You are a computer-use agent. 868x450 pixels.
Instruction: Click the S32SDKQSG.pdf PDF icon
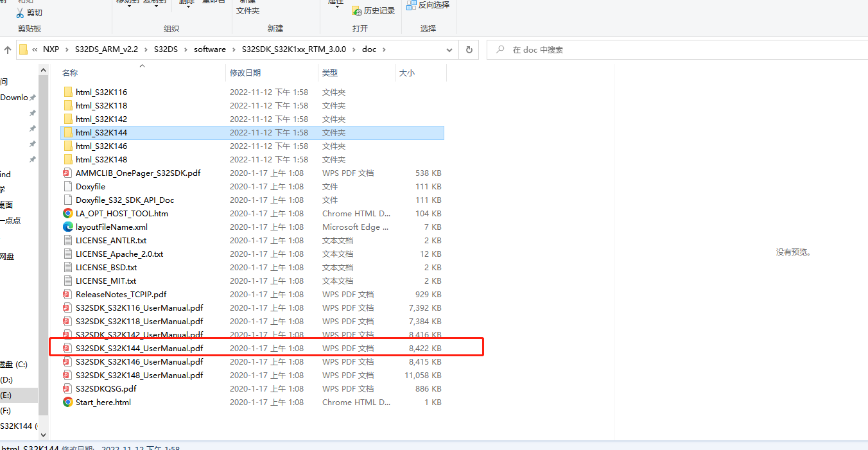click(68, 388)
